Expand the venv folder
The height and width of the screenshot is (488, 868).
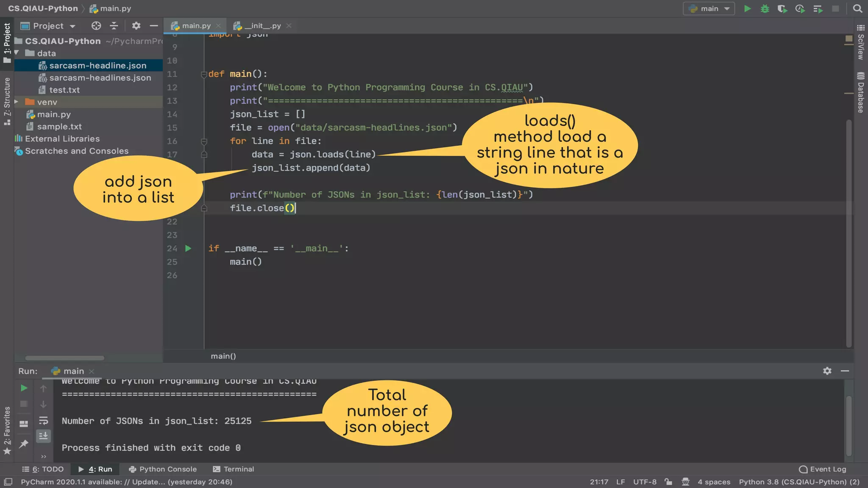(17, 102)
